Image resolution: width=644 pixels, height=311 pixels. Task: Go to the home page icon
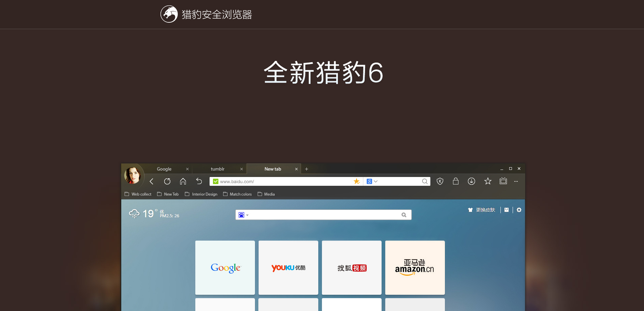[183, 181]
